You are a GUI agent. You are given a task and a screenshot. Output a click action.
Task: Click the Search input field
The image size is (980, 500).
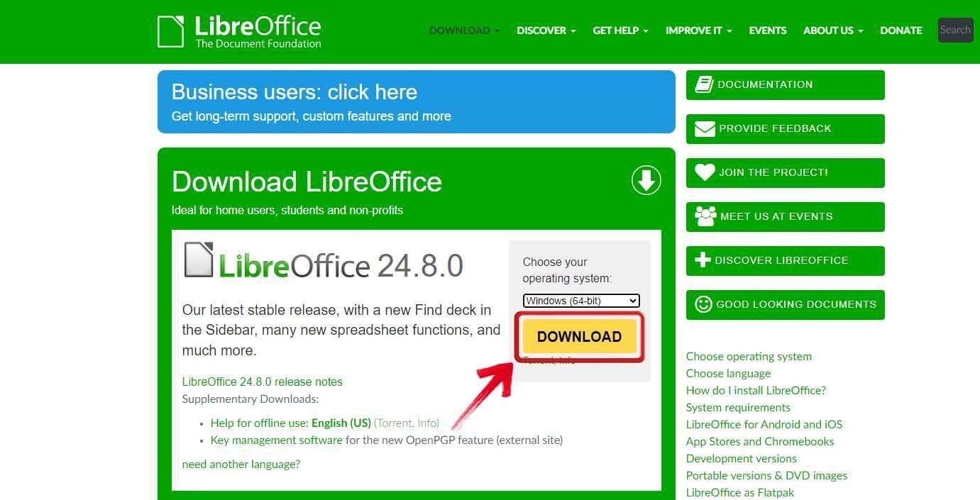(954, 30)
